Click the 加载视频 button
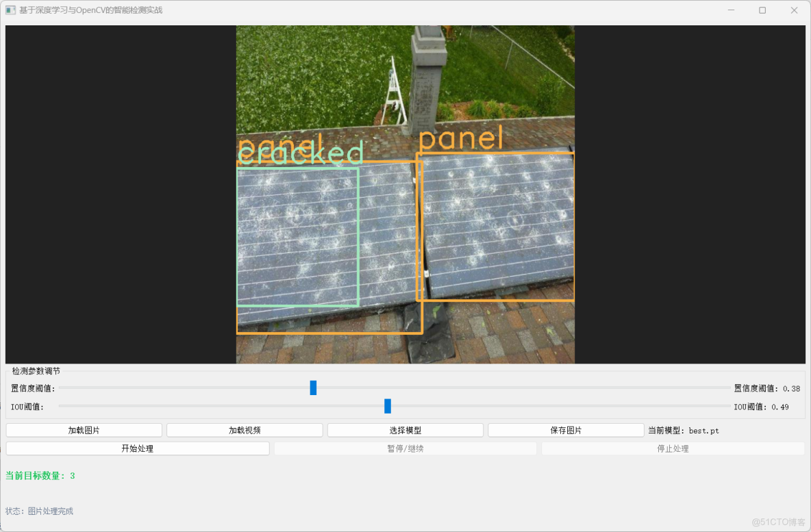Viewport: 811px width, 532px height. [x=245, y=430]
